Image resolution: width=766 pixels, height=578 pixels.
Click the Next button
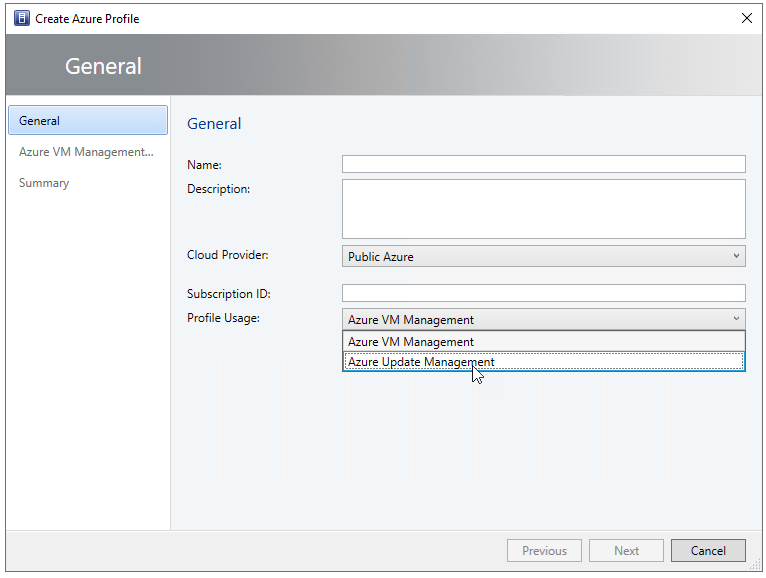[x=627, y=551]
